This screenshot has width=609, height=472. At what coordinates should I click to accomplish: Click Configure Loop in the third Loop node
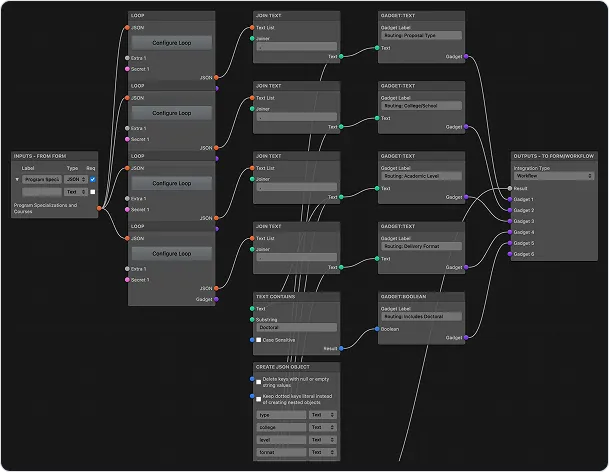tap(172, 183)
